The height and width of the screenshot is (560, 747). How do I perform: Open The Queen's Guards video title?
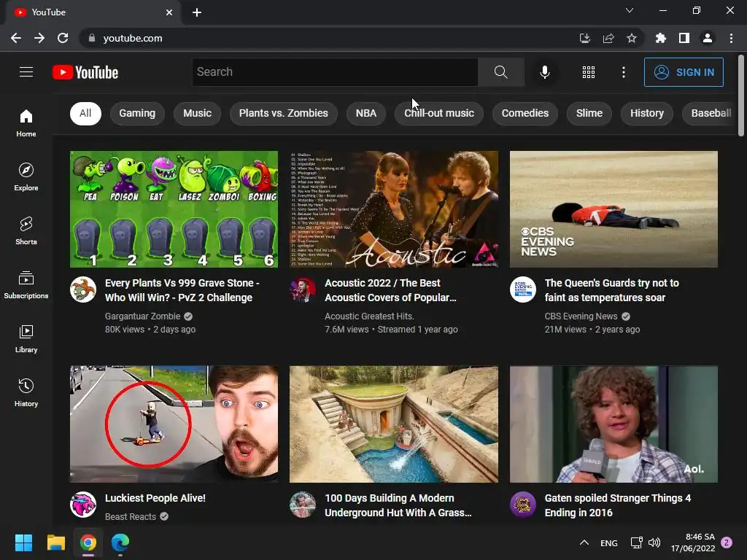(612, 290)
